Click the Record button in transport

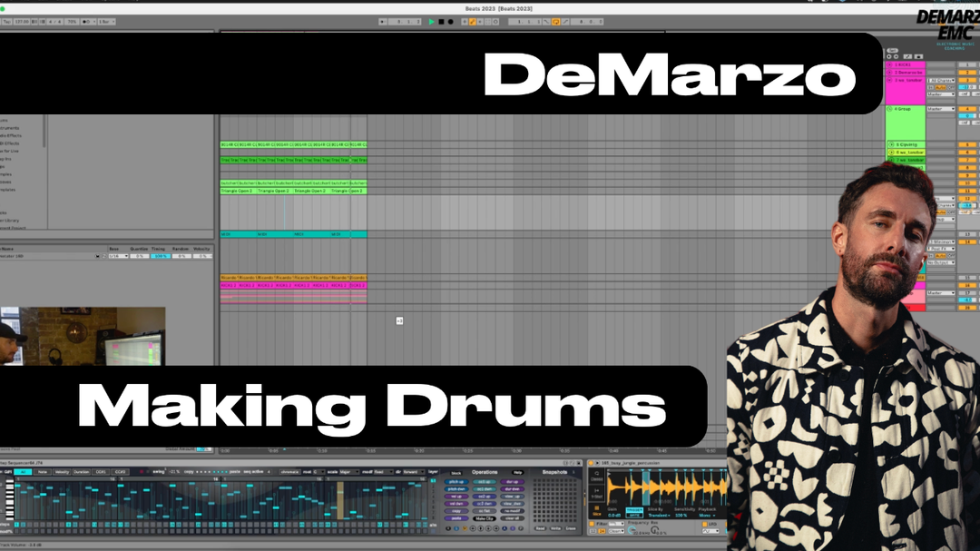tap(450, 21)
